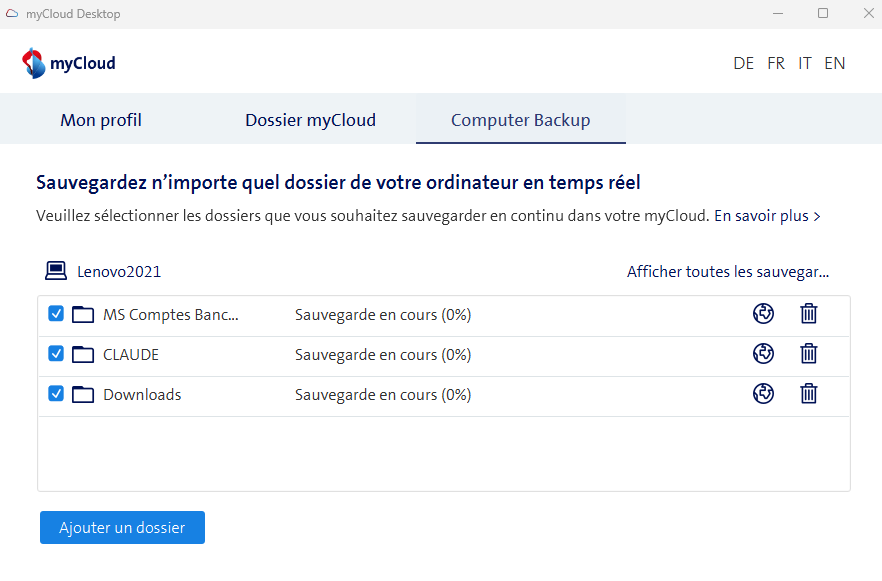The height and width of the screenshot is (581, 882).
Task: Uncheck the MS Comptes Banc folder checkbox
Action: pyautogui.click(x=57, y=314)
